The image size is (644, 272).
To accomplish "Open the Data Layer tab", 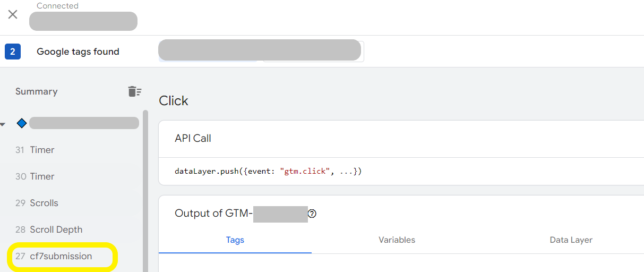I will click(x=571, y=240).
